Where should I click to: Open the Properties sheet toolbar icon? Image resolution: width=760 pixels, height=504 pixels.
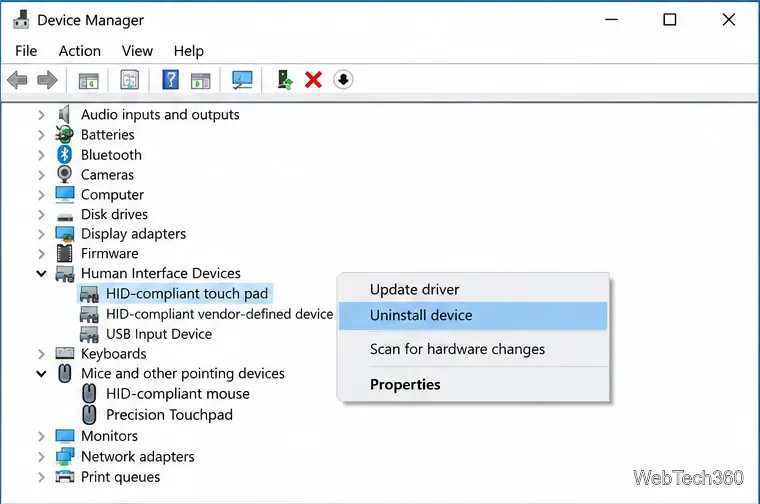pos(129,80)
